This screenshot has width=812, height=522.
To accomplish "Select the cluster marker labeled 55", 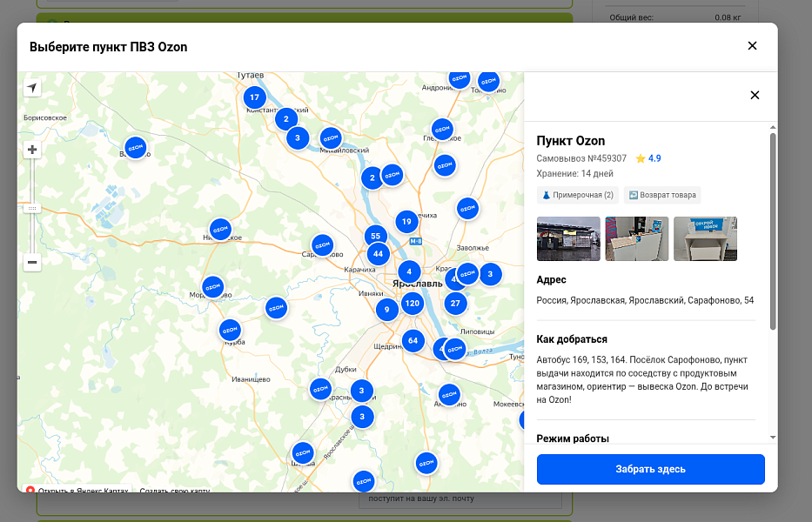I will [x=375, y=236].
